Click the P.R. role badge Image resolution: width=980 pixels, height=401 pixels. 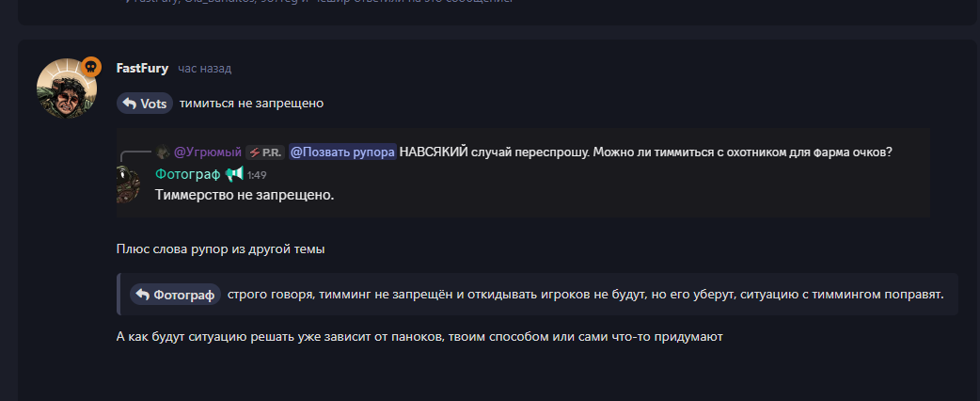tap(265, 152)
